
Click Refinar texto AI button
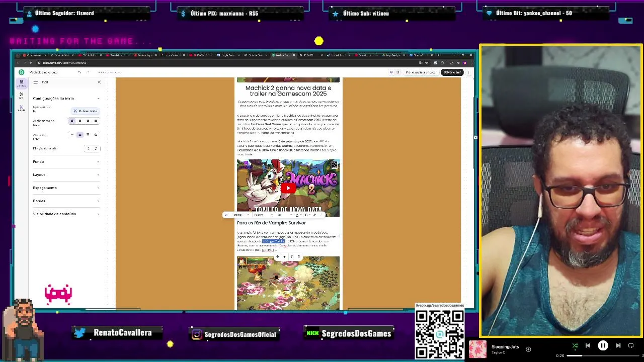pos(86,111)
